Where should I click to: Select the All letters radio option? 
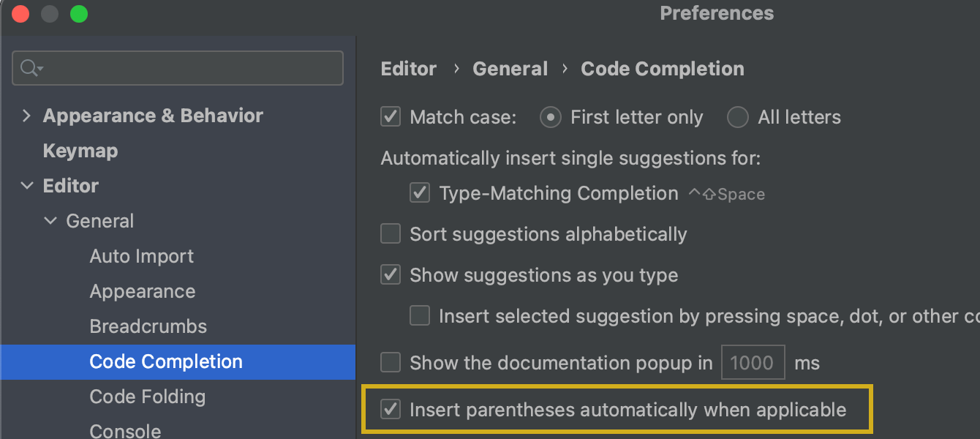738,117
